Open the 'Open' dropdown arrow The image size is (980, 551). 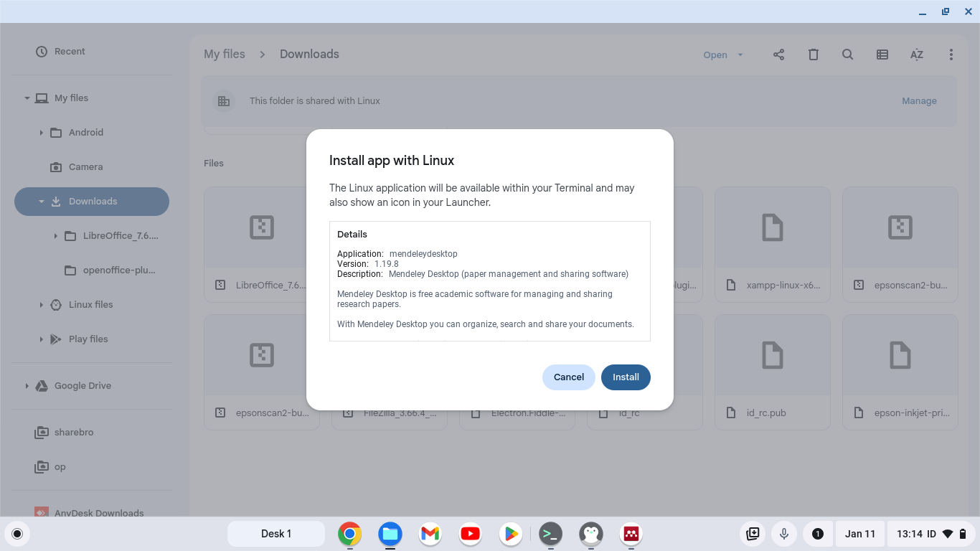740,55
